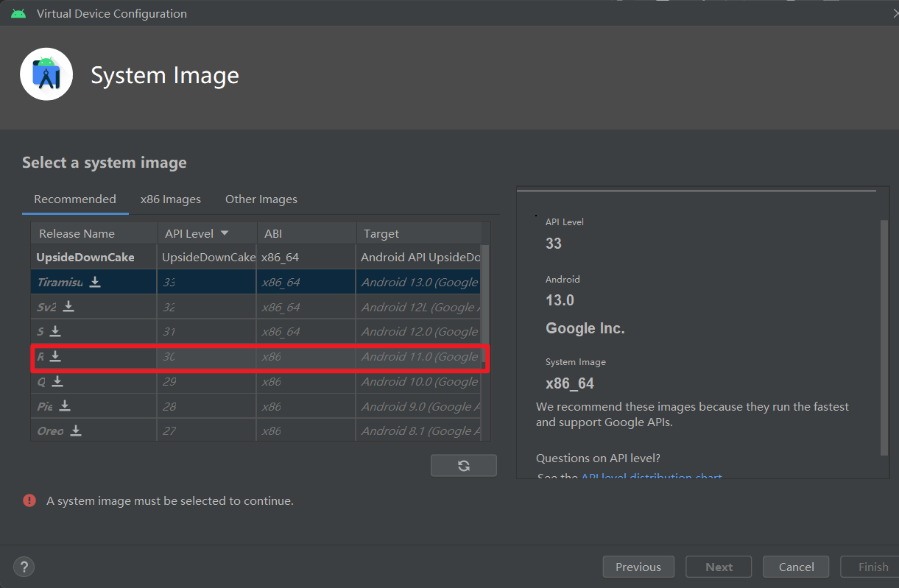Click the Google Inc. vendor label
The width and height of the screenshot is (899, 588).
(x=585, y=328)
